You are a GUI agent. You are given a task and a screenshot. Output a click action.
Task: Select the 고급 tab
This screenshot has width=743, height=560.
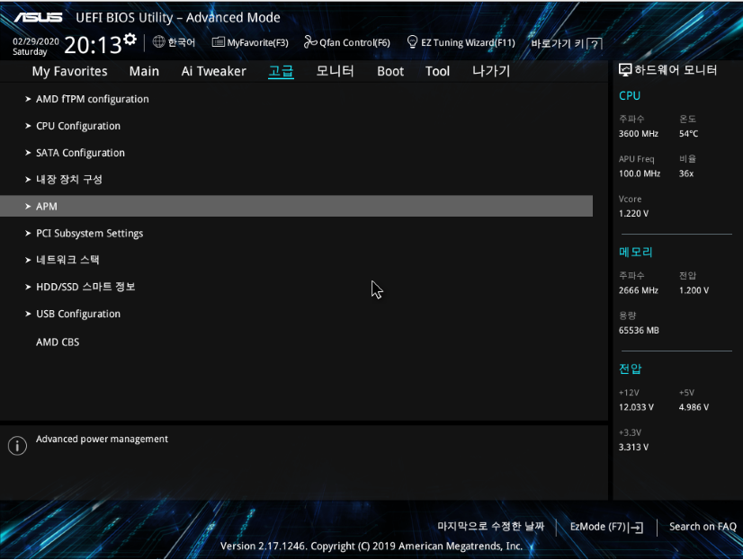coord(281,72)
